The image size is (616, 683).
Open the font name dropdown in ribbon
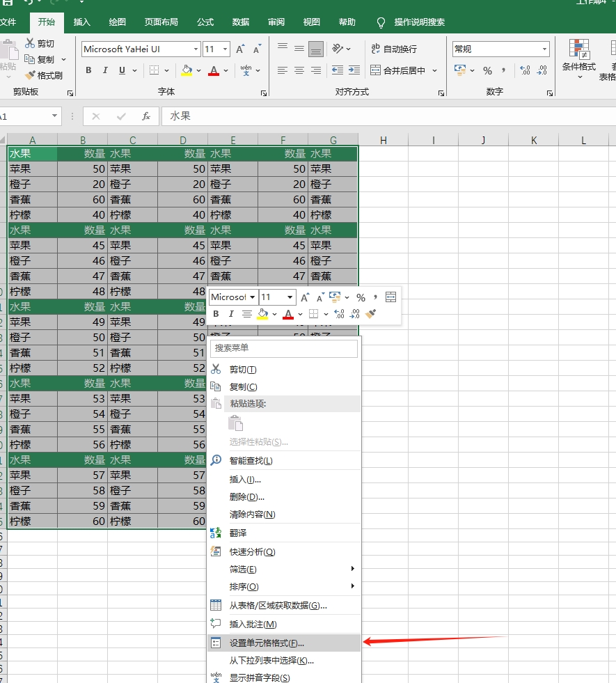tap(196, 49)
